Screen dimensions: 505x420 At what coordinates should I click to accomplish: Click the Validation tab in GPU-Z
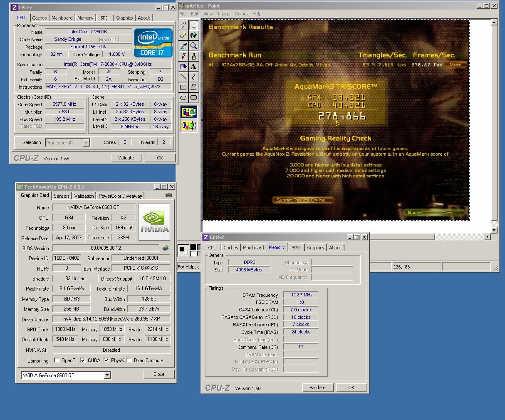click(84, 196)
